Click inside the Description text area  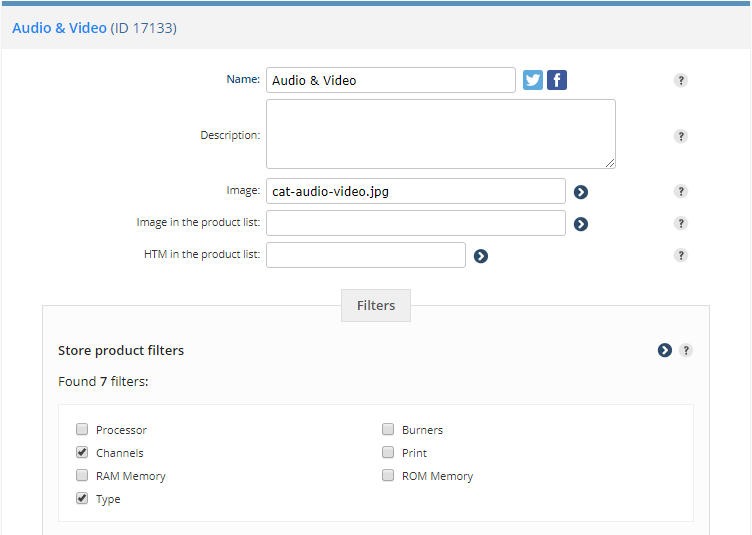point(441,134)
